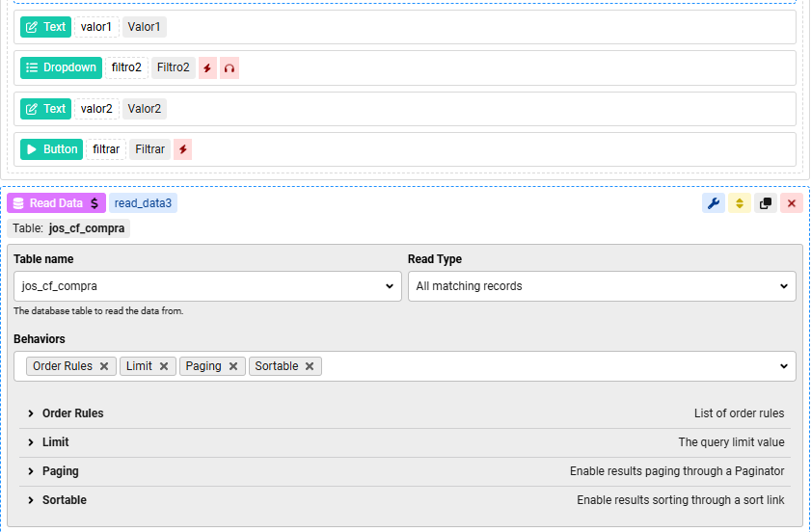Click the lightning bolt icon beside Filtrar
The image size is (811, 532).
coord(182,149)
